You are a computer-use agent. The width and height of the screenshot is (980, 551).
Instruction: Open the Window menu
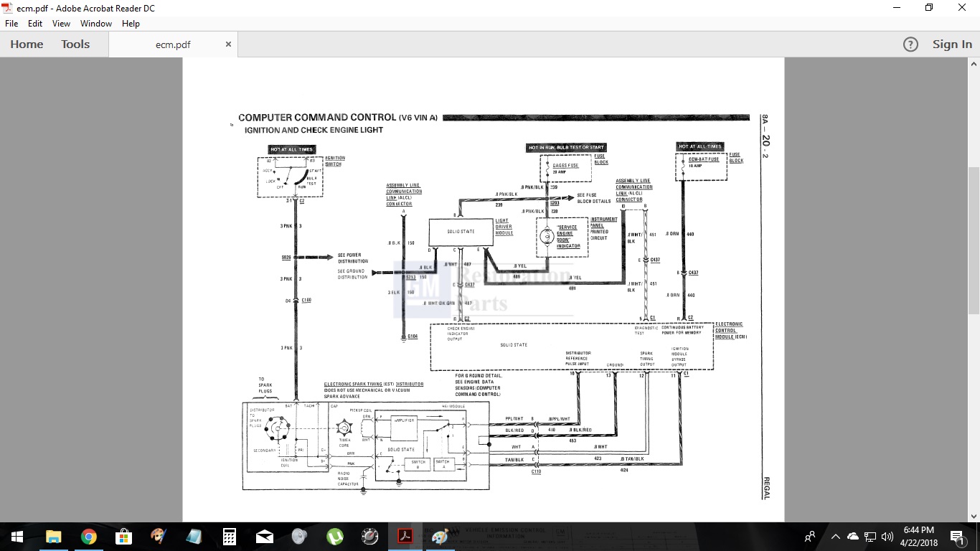coord(96,24)
